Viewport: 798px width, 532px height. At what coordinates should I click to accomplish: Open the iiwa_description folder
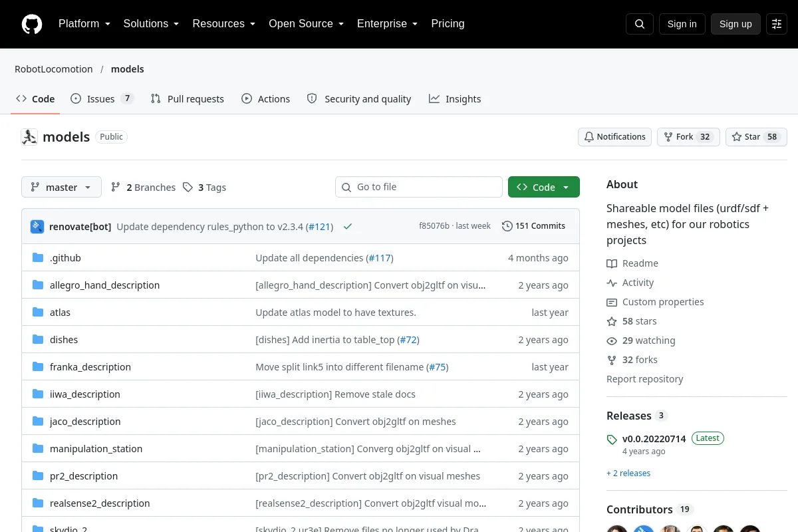click(85, 394)
